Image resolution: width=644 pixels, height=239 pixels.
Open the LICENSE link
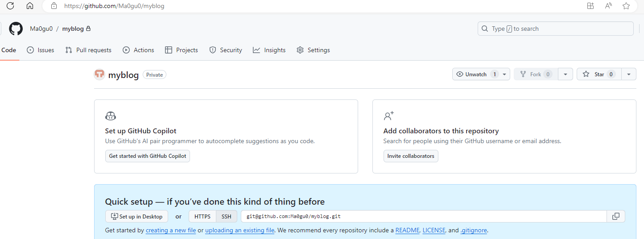pos(434,231)
